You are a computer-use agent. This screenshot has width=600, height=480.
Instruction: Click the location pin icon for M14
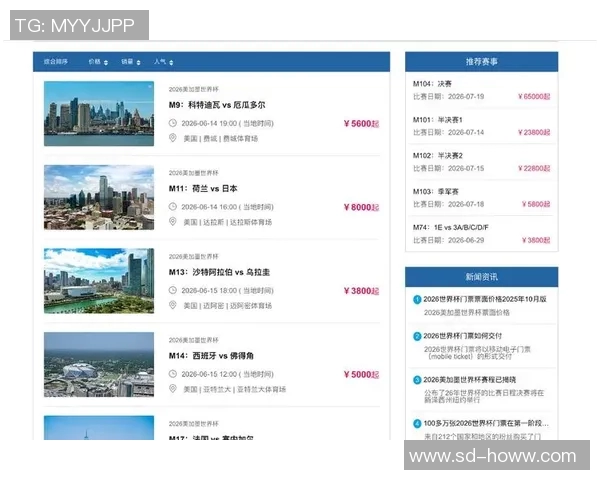coord(173,389)
